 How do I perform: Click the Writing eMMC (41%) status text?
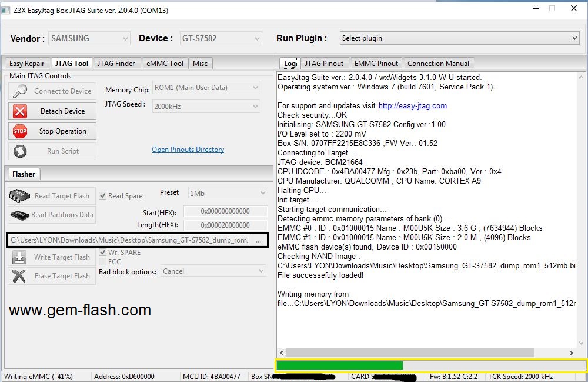pos(39,376)
